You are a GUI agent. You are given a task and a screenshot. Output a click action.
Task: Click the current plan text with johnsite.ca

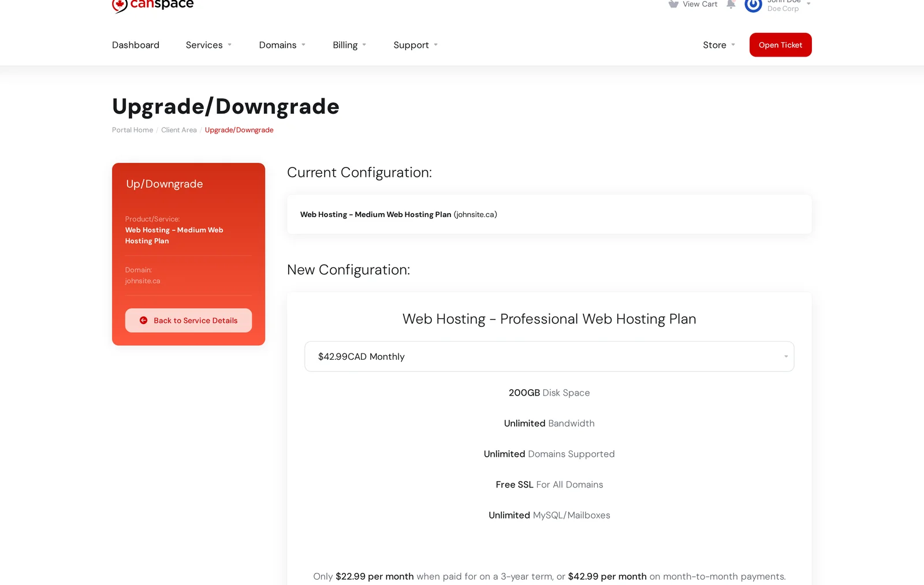pyautogui.click(x=398, y=214)
